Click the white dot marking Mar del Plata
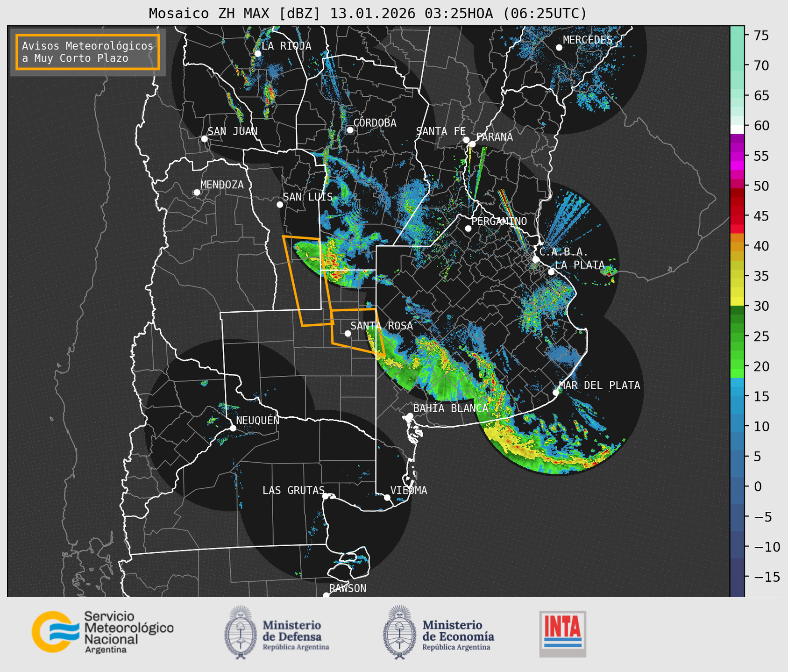Image resolution: width=788 pixels, height=672 pixels. pos(556,393)
